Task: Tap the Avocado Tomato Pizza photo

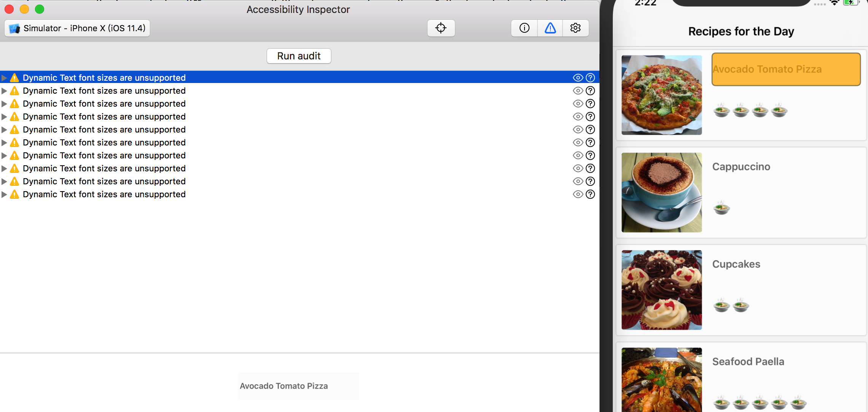Action: (661, 95)
